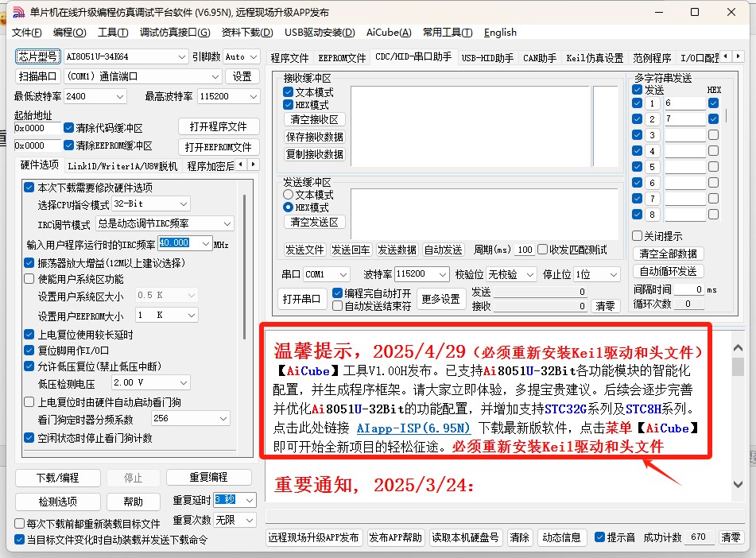The width and height of the screenshot is (756, 558).
Task: Expand 引脚数 Auto dropdown
Action: click(254, 56)
